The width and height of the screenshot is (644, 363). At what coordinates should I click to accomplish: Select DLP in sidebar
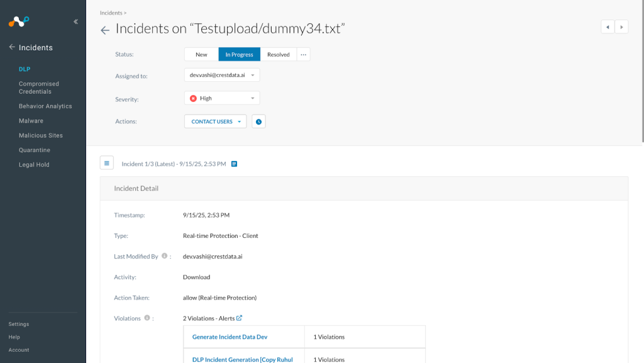(25, 69)
